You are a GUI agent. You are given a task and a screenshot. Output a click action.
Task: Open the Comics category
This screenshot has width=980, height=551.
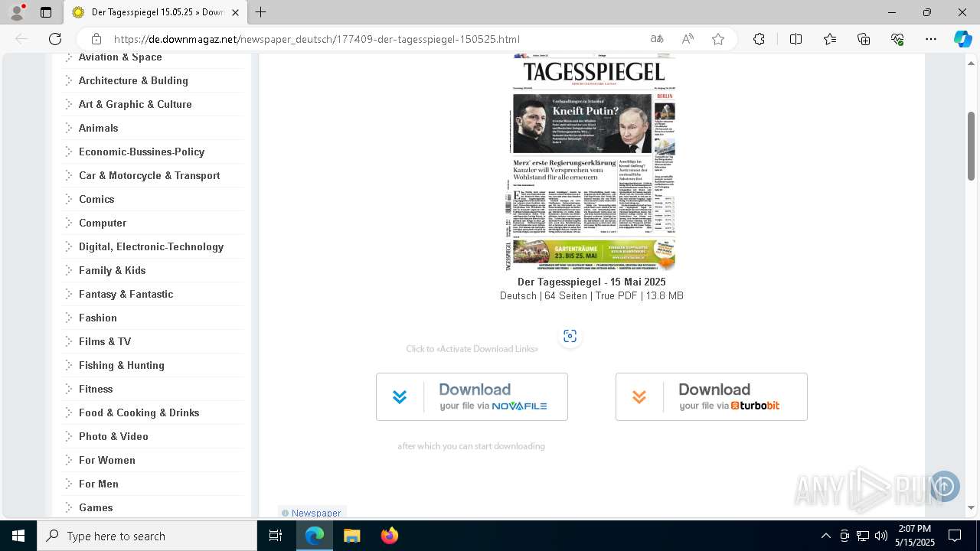click(96, 199)
